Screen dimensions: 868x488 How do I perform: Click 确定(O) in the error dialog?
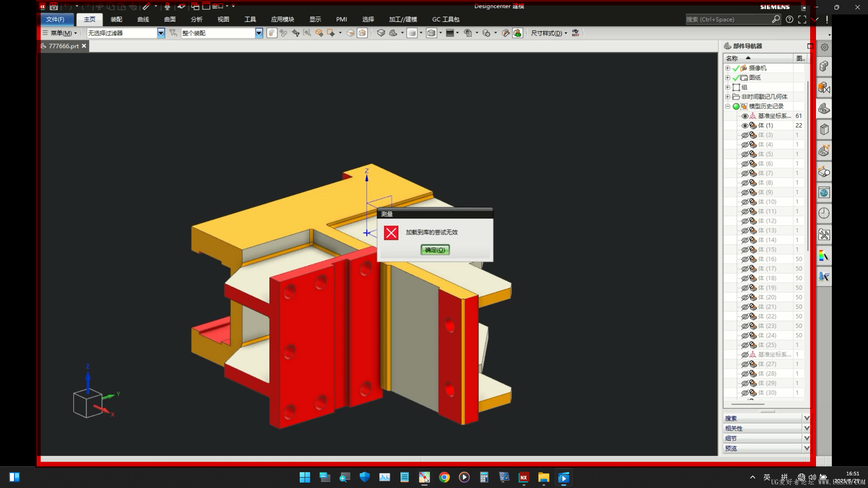pos(435,250)
